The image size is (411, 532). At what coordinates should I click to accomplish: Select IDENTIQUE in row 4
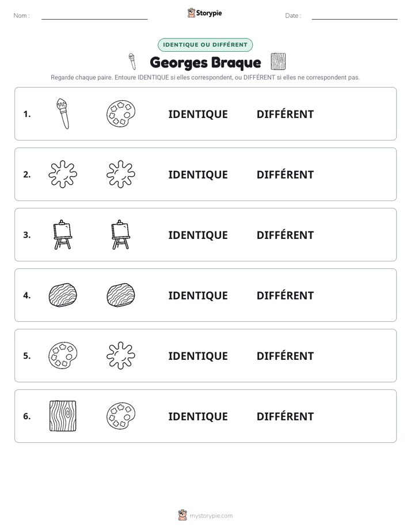(x=198, y=295)
